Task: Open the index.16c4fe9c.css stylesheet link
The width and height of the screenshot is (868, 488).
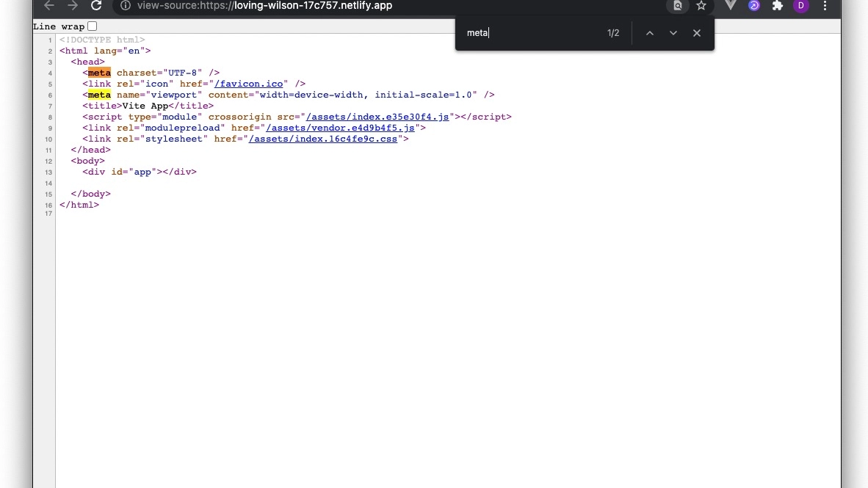Action: coord(324,139)
